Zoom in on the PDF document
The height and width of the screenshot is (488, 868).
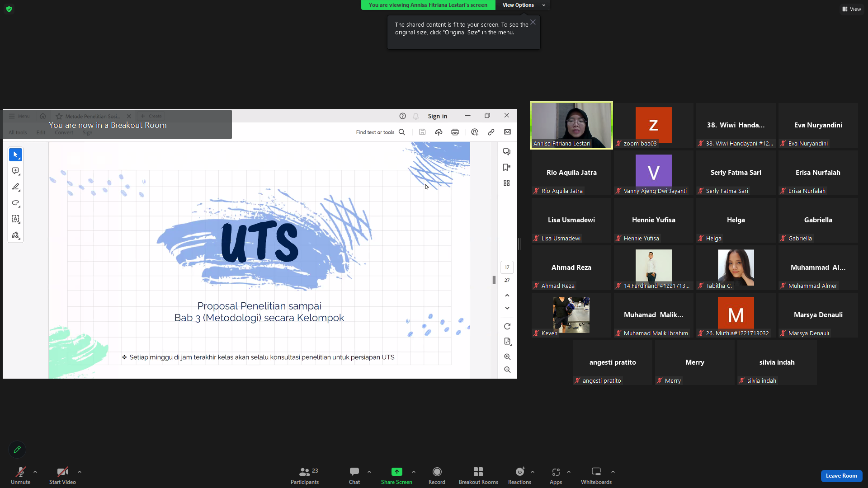507,357
